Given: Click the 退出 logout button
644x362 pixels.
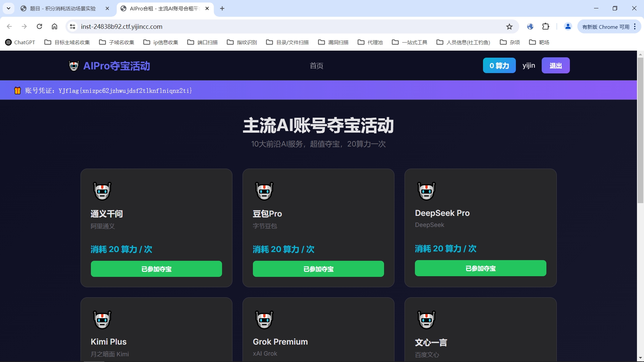Looking at the screenshot, I should [555, 66].
